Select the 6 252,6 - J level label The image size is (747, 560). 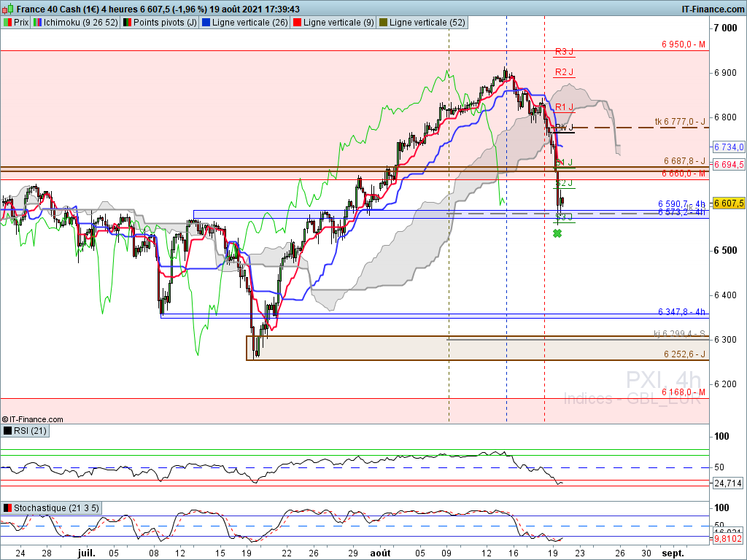point(684,354)
